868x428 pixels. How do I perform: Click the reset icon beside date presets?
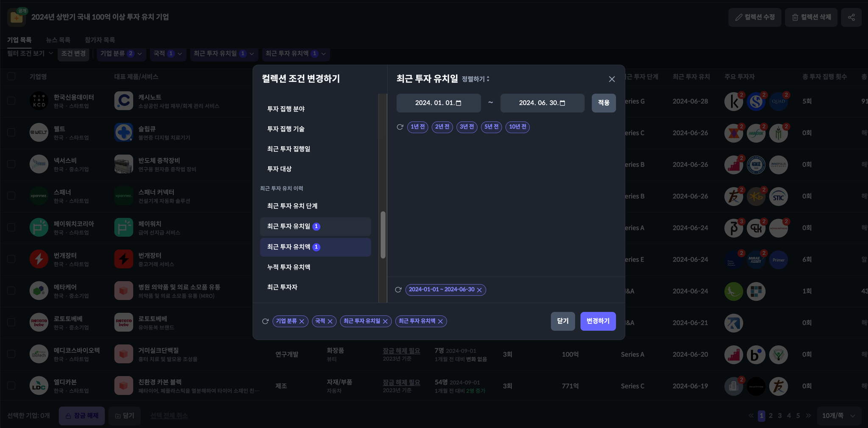pos(400,127)
